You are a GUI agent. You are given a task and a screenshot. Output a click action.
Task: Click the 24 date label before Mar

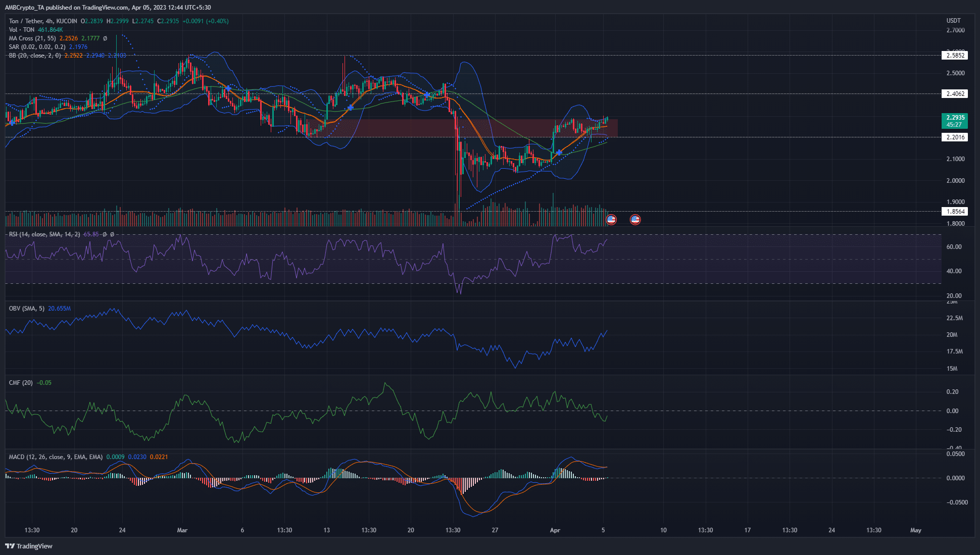122,530
